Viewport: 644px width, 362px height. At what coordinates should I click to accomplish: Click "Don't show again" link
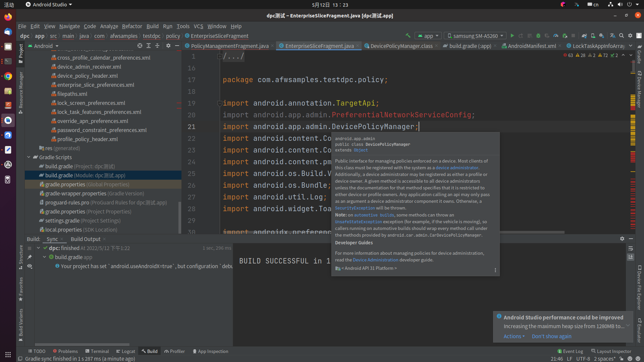pyautogui.click(x=551, y=336)
